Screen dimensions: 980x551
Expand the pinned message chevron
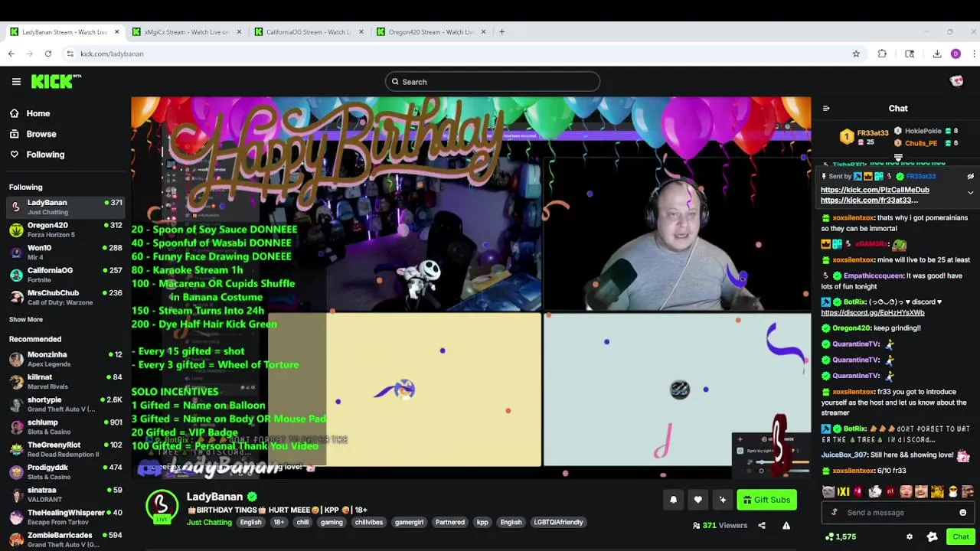coord(970,193)
